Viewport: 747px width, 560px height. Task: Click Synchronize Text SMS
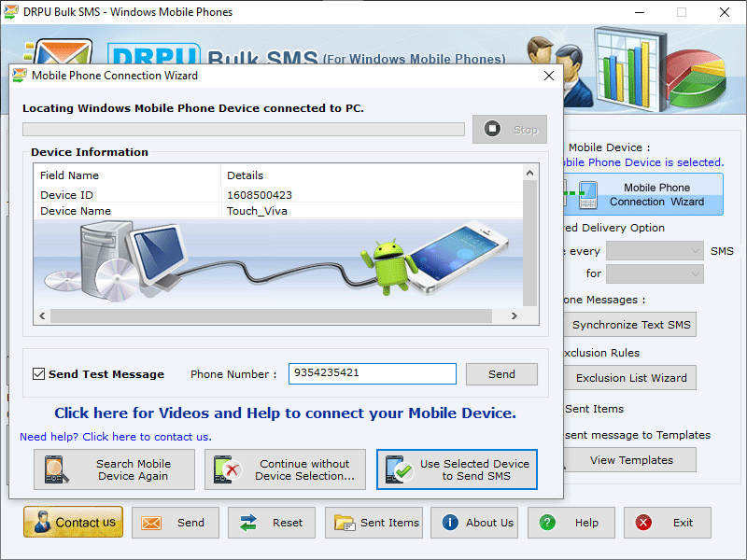[630, 324]
